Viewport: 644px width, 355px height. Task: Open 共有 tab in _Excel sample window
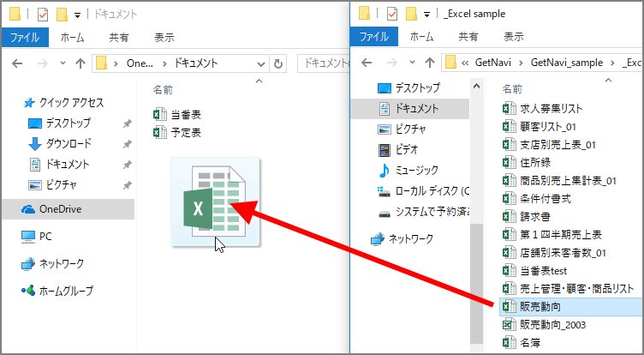pos(468,37)
